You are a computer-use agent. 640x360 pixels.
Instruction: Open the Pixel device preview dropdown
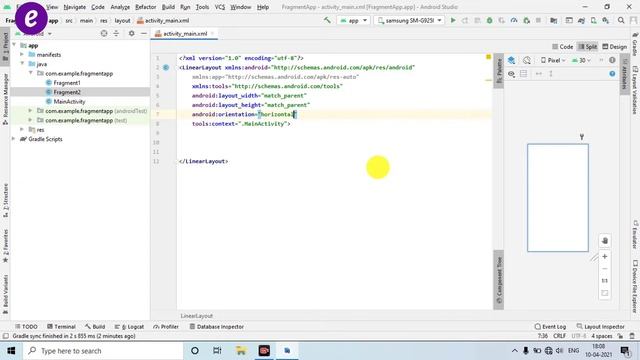tap(553, 60)
